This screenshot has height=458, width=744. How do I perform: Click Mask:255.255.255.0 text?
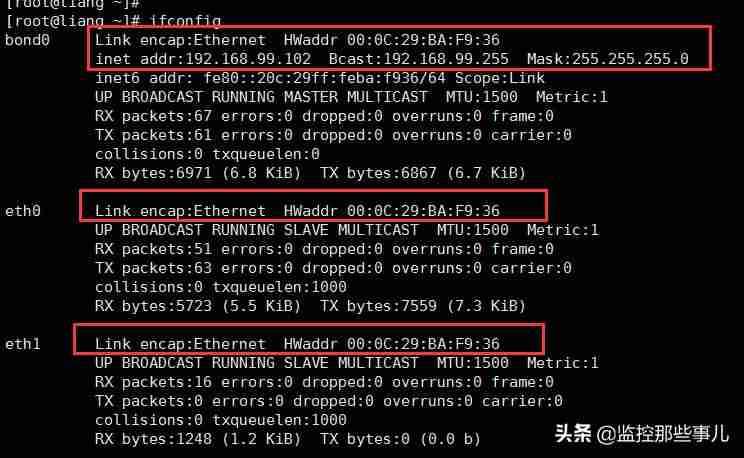607,59
